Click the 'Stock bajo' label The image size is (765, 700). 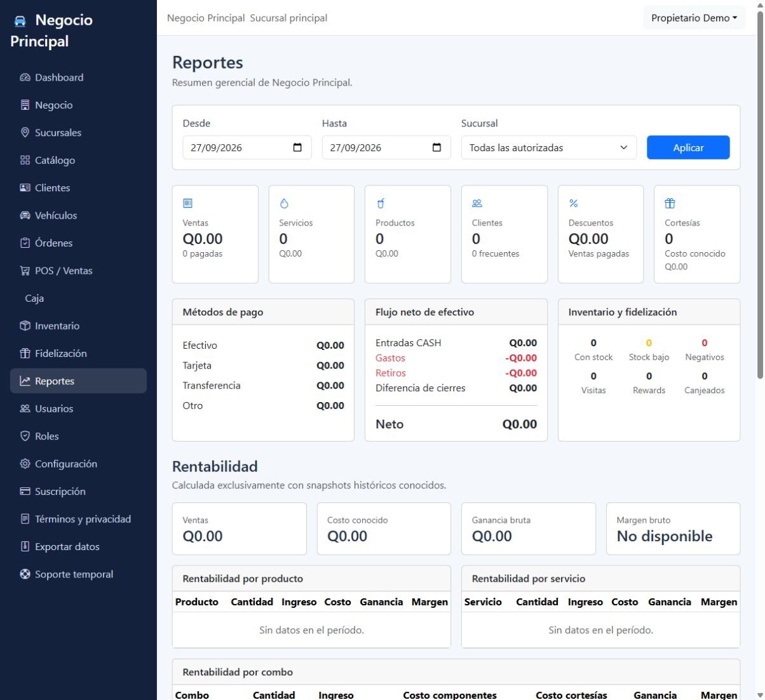(649, 357)
